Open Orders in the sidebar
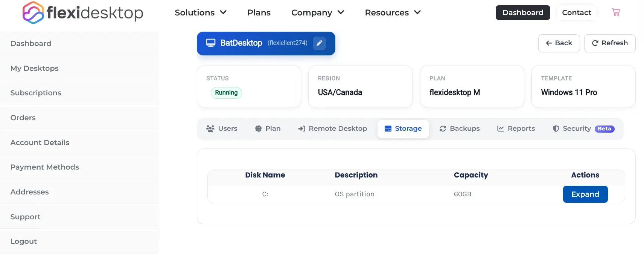The image size is (644, 257). coord(79,118)
